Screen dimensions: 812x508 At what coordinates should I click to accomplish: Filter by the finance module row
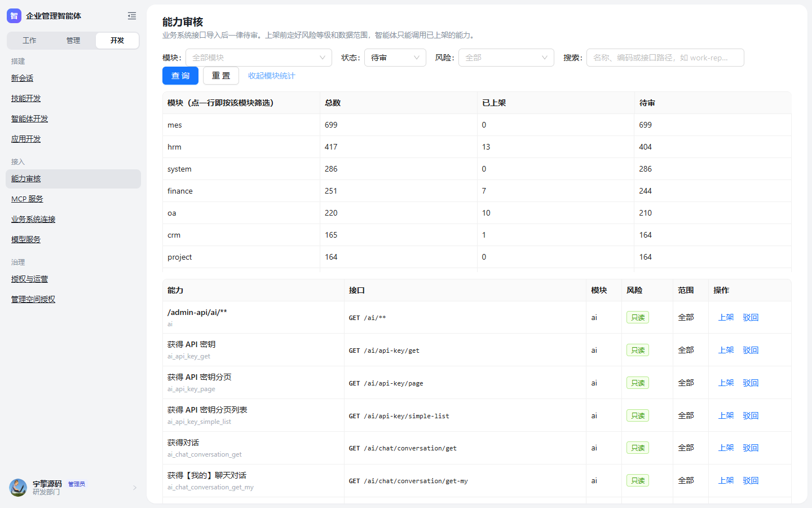coord(476,191)
